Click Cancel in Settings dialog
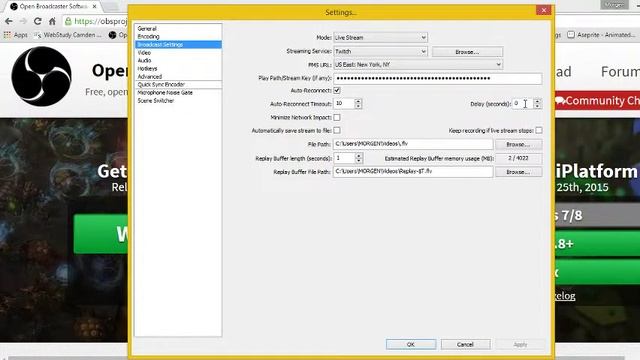 (465, 344)
